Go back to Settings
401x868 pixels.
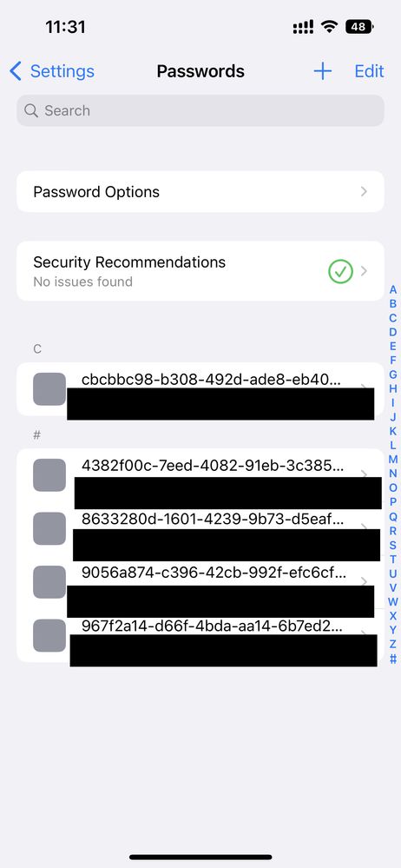[52, 71]
